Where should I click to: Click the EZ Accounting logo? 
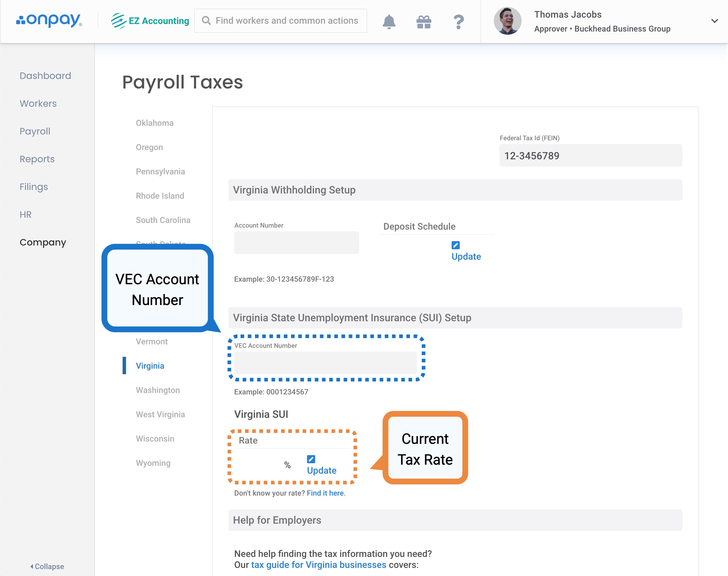pos(150,21)
